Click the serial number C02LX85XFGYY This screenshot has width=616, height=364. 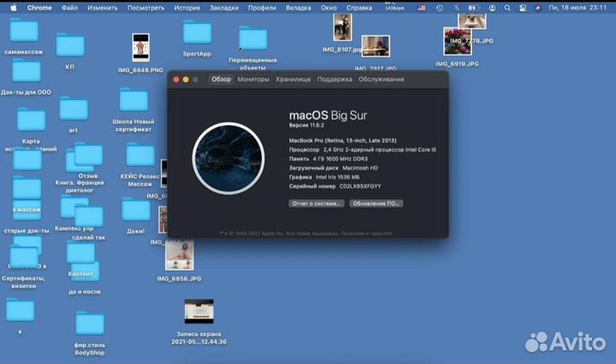point(360,186)
